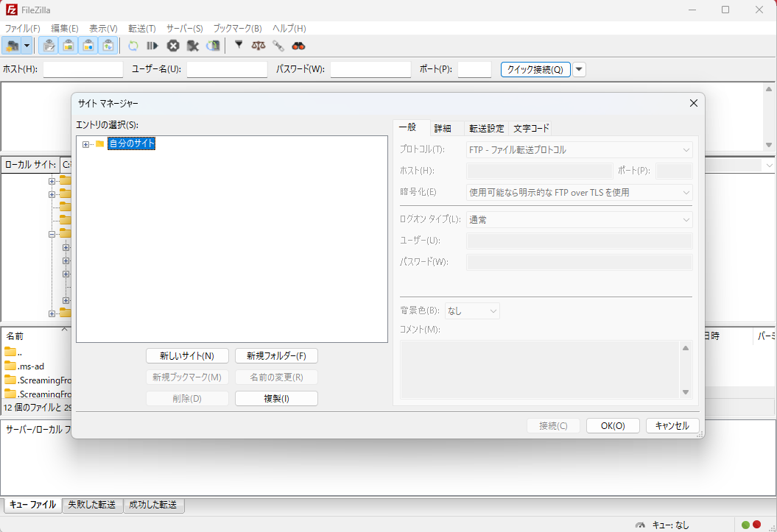The width and height of the screenshot is (777, 532).
Task: Toggle message log display icon
Action: point(49,46)
